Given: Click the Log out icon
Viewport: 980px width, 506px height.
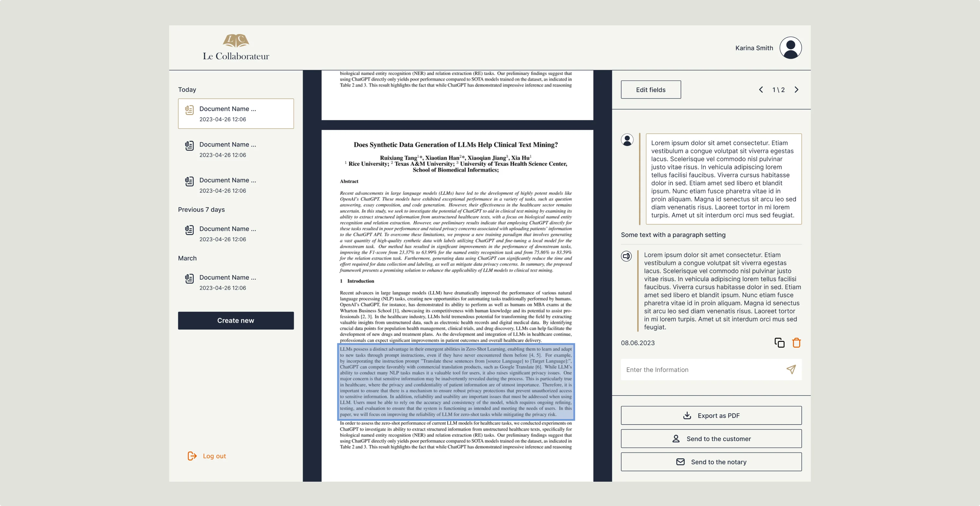Looking at the screenshot, I should click(x=192, y=456).
